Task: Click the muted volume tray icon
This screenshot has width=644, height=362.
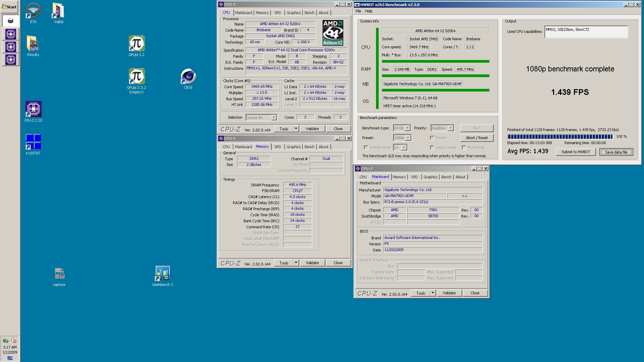Action: coord(14,341)
